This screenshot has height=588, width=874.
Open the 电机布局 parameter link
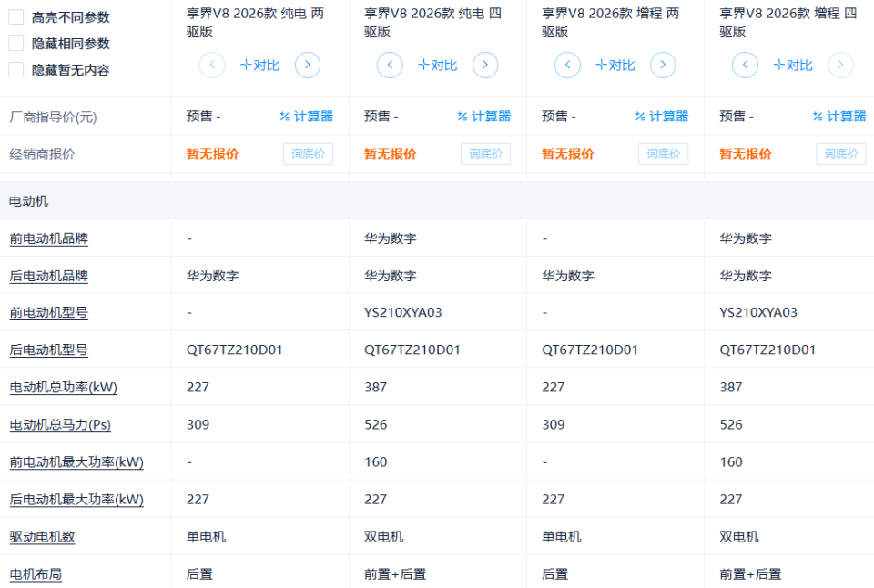[x=36, y=574]
